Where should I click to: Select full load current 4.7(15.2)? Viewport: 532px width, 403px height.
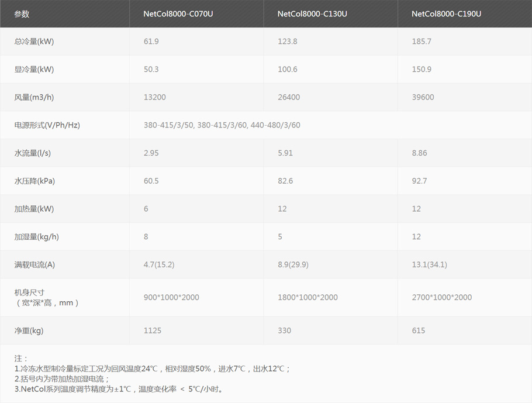pyautogui.click(x=159, y=264)
